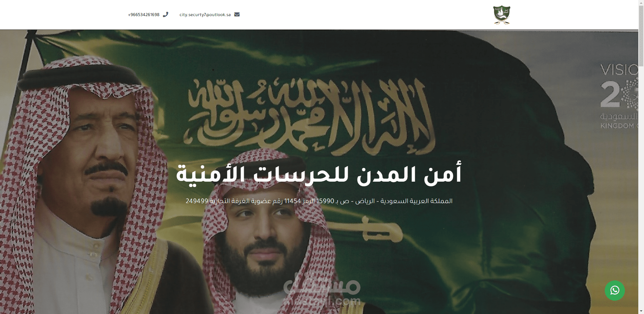Click the vertical scrollbar thumb
The image size is (644, 314).
tap(641, 35)
